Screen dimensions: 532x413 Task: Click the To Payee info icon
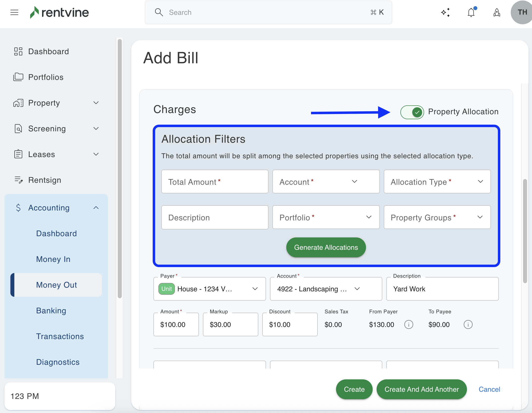[468, 324]
